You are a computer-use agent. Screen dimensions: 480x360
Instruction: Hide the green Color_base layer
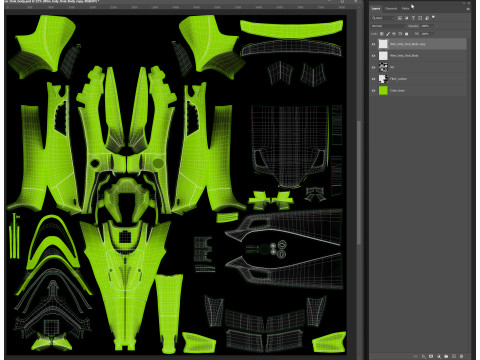point(373,91)
